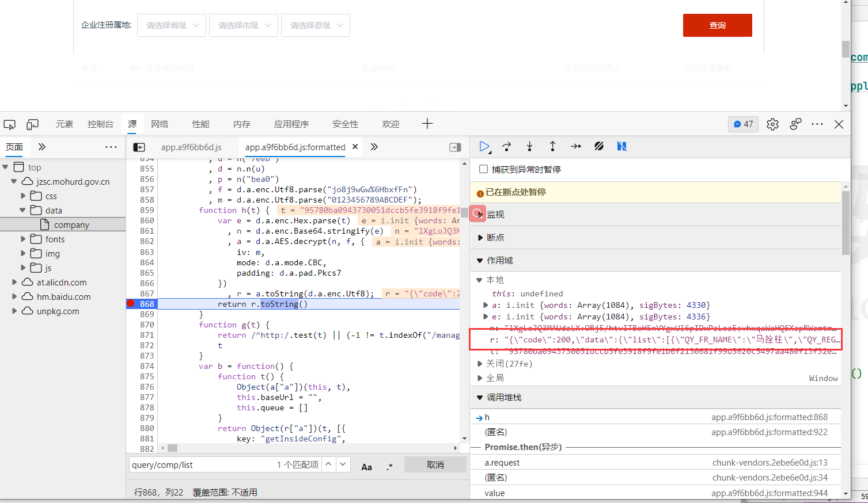Image resolution: width=868 pixels, height=503 pixels.
Task: Open the feedback/profile icon next to settings
Action: [795, 124]
